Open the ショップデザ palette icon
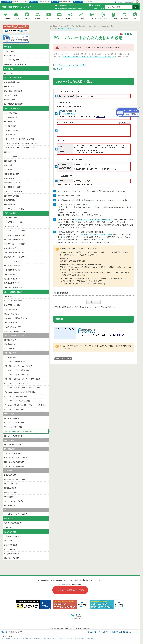143x644 pixels. [92, 16]
